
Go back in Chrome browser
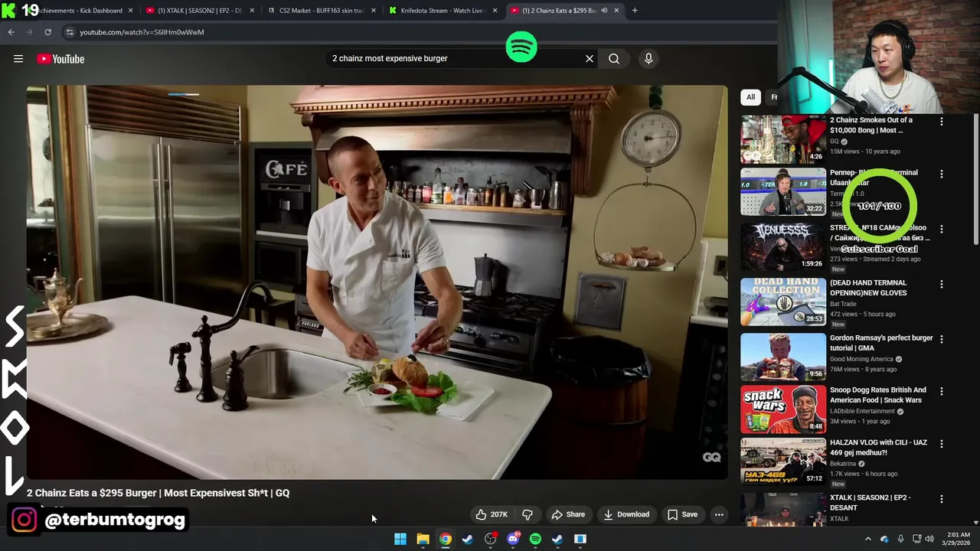tap(11, 32)
